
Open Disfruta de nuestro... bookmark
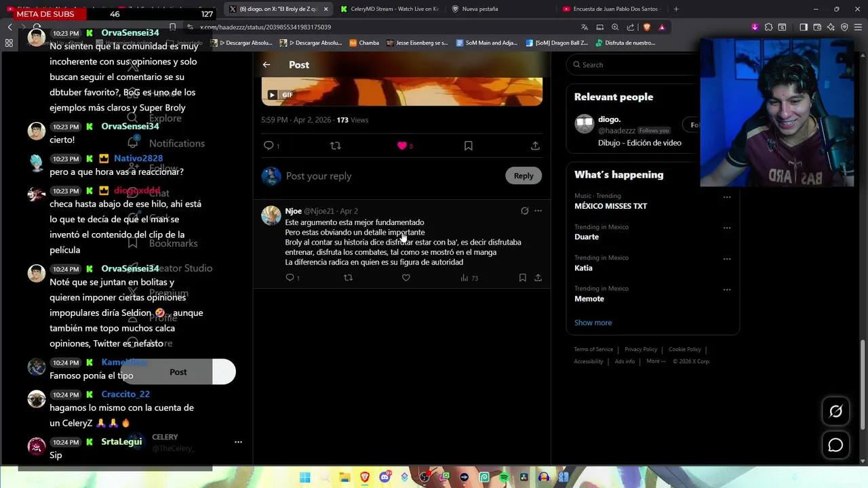pyautogui.click(x=625, y=43)
